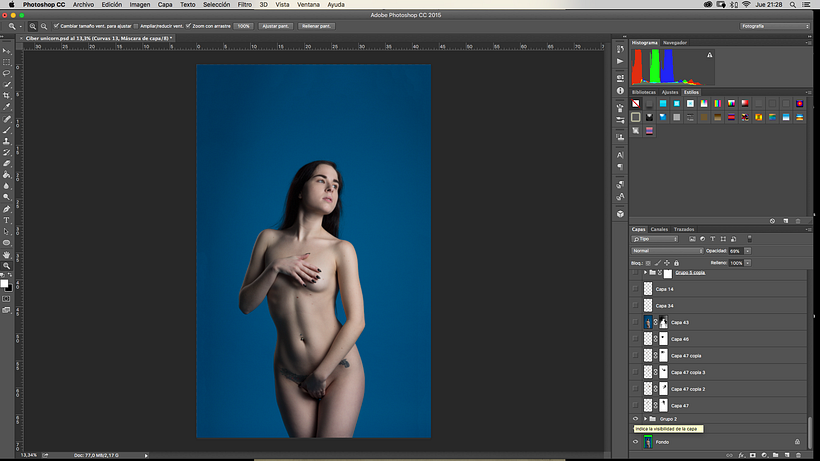Select the Crop tool

(6, 96)
